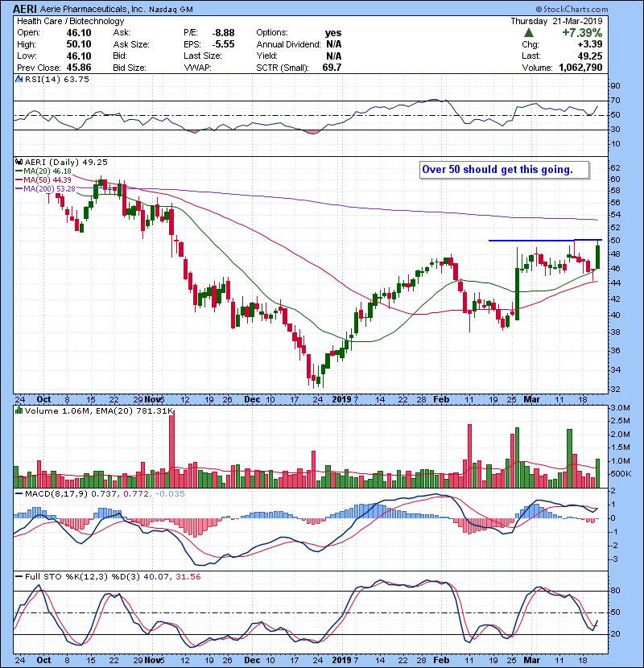Image resolution: width=644 pixels, height=668 pixels.
Task: Select the Chg value +3.39
Action: [x=590, y=44]
